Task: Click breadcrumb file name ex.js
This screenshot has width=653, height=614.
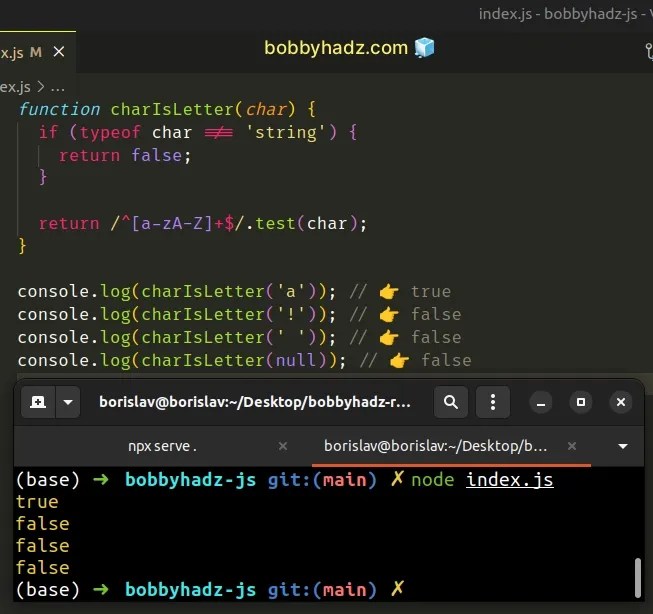Action: click(x=15, y=87)
